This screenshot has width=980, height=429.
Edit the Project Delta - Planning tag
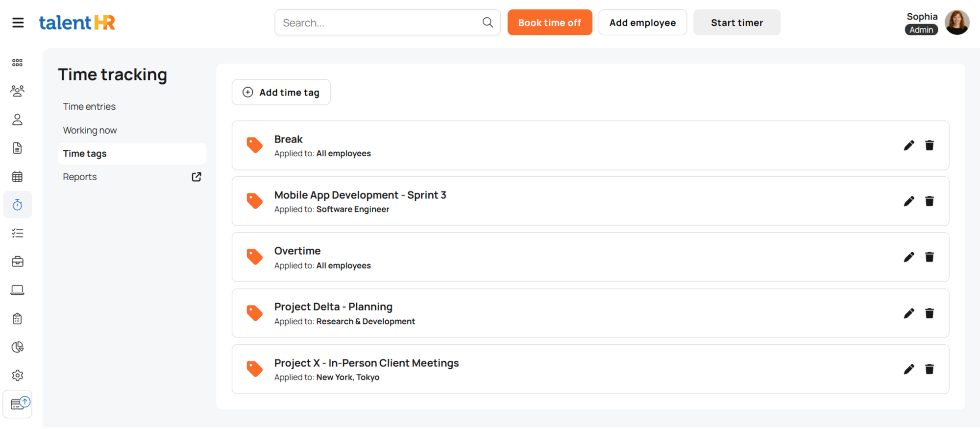(909, 313)
